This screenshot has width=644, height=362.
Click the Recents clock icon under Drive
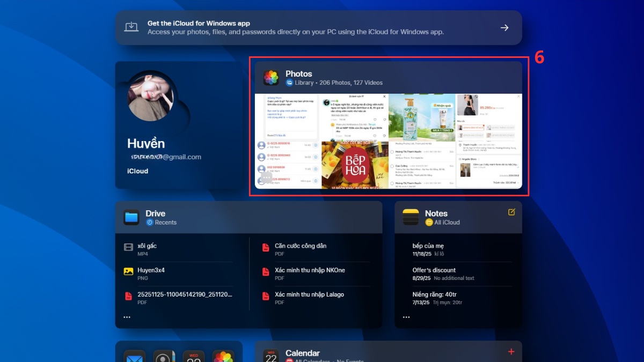point(150,222)
